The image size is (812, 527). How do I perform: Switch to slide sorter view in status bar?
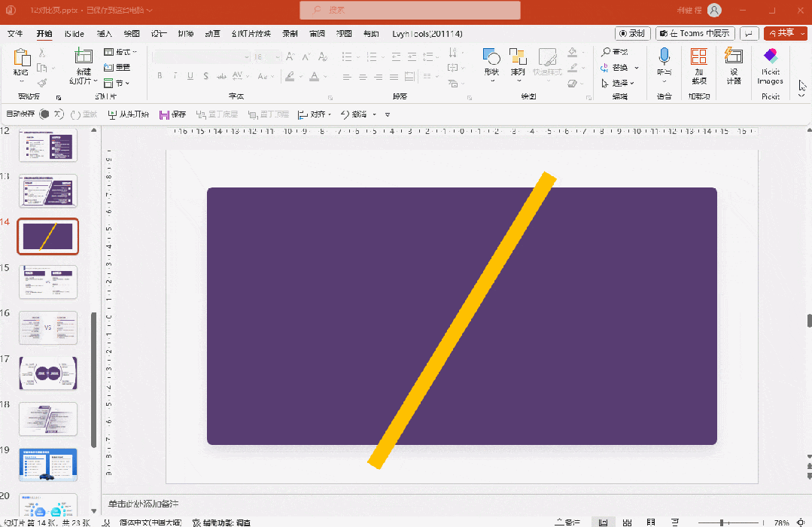click(x=627, y=522)
